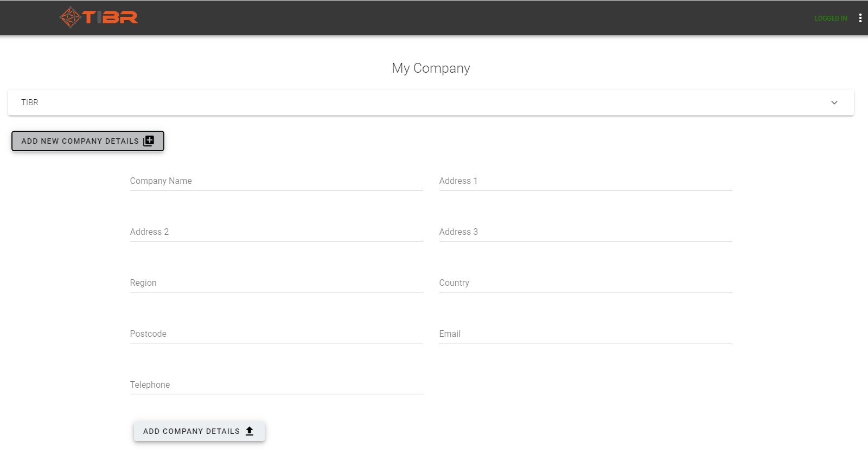Click the My Company page heading
The image size is (868, 461).
(431, 68)
